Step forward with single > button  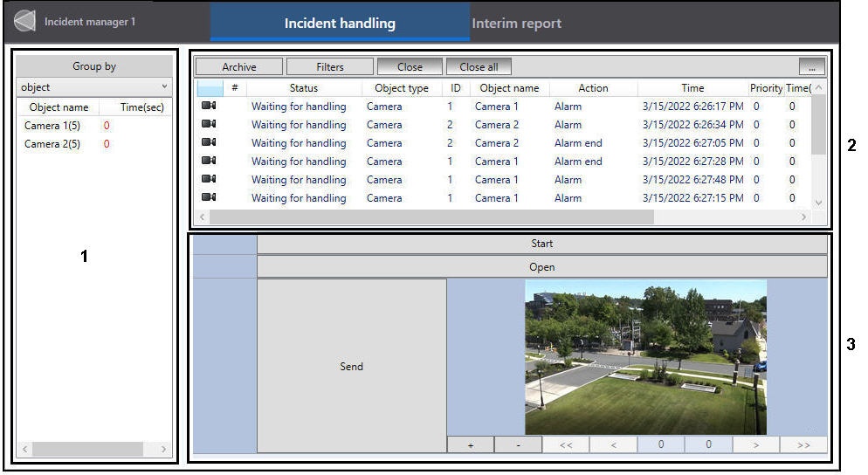tap(755, 444)
